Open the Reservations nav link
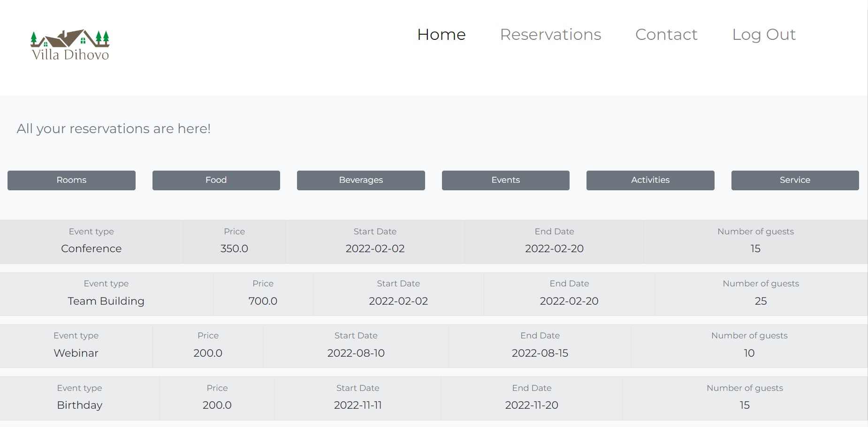Image resolution: width=868 pixels, height=427 pixels. (550, 35)
